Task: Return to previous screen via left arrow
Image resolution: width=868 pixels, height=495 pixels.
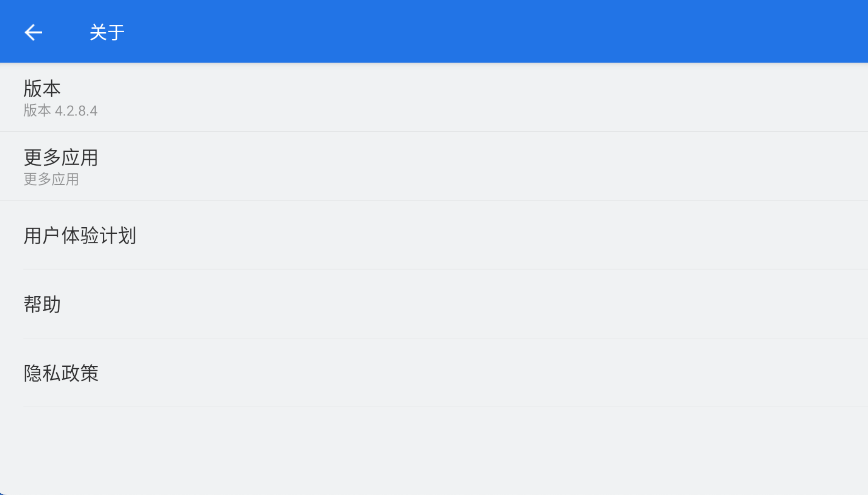Action: pos(33,32)
